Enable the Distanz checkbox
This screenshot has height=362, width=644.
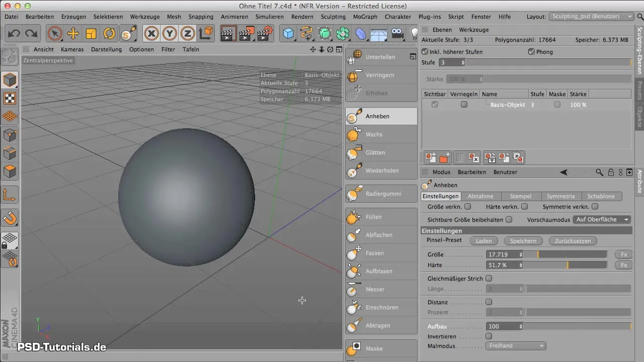coord(489,302)
